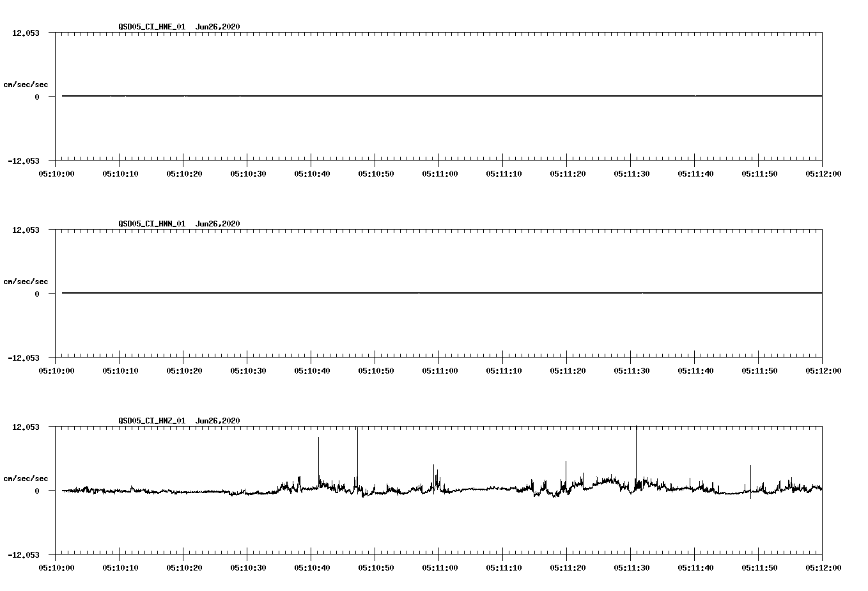Click the Jun26,2020 date on the HNZ plot
Image resolution: width=868 pixels, height=591 pixels.
coord(218,421)
